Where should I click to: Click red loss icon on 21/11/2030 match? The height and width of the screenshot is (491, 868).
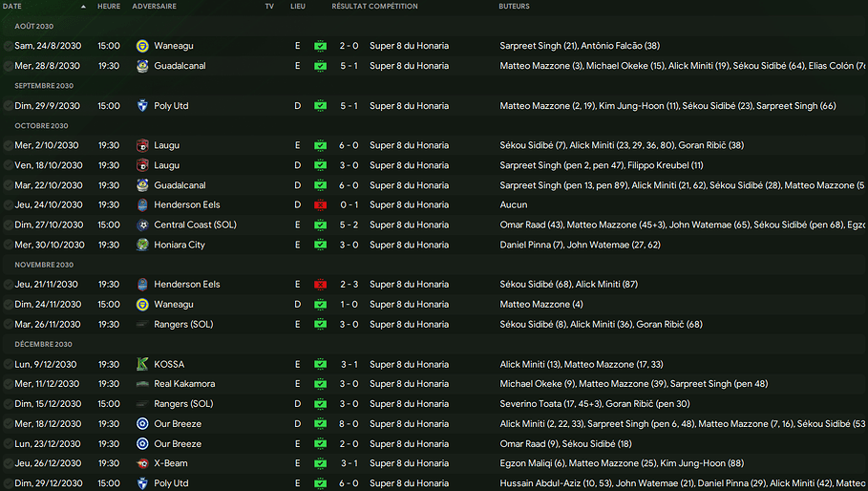point(320,285)
